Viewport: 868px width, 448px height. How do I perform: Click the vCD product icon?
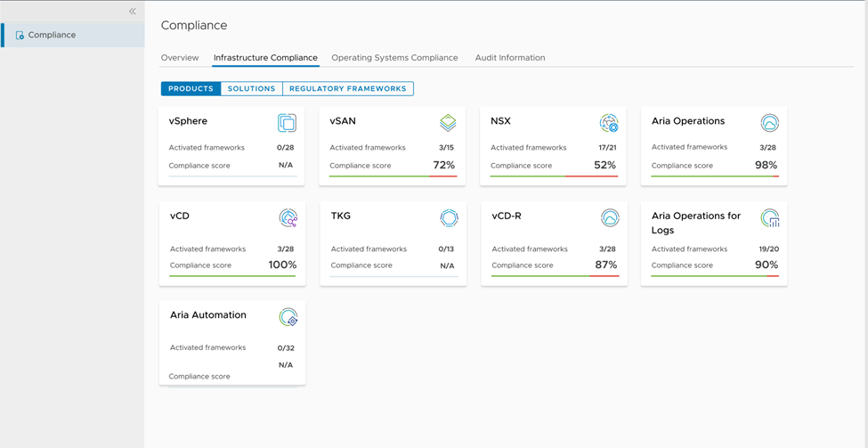click(x=288, y=218)
